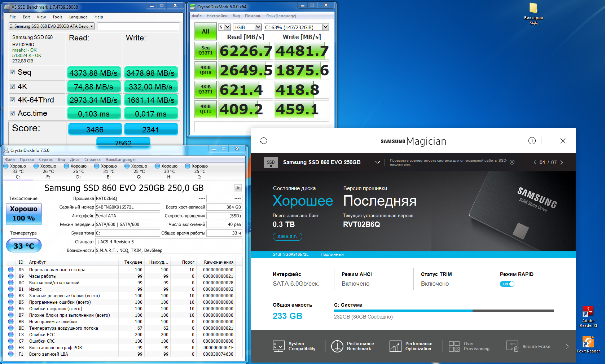Select disk F: in CrystalDiskInfo
The height and width of the screenshot is (364, 606).
point(48,171)
